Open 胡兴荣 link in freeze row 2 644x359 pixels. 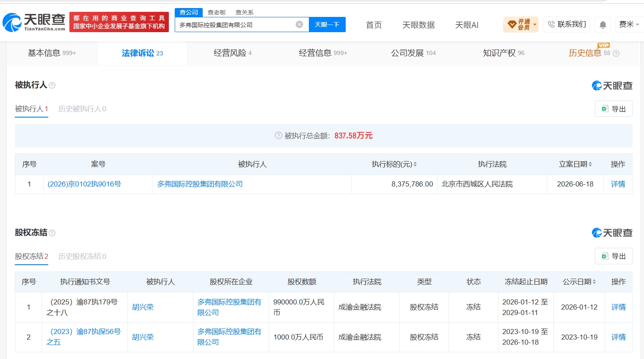143,337
